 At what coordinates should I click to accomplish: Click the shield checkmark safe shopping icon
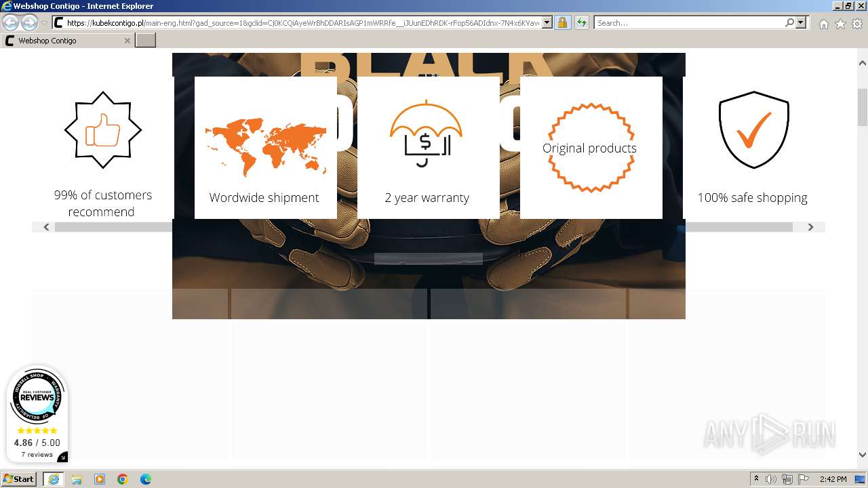coord(753,129)
